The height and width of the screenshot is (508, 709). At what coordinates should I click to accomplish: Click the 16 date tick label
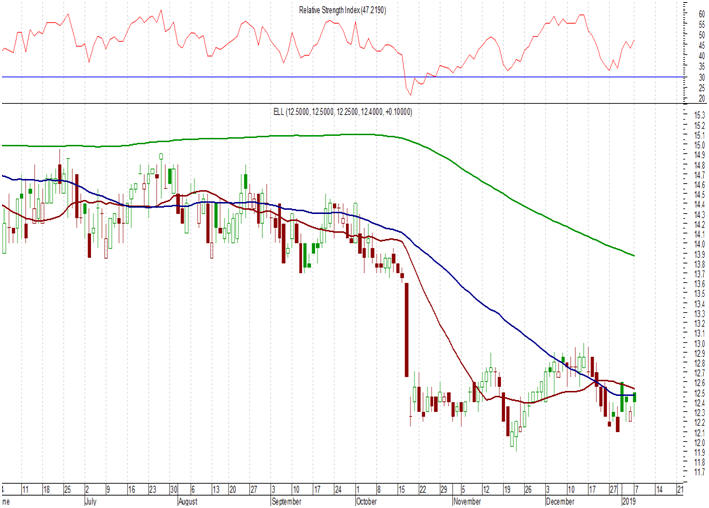coord(132,490)
